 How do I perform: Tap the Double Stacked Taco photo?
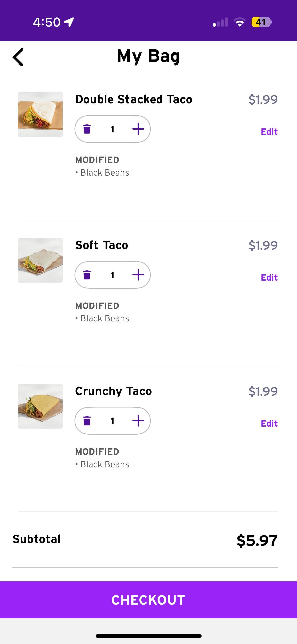40,114
